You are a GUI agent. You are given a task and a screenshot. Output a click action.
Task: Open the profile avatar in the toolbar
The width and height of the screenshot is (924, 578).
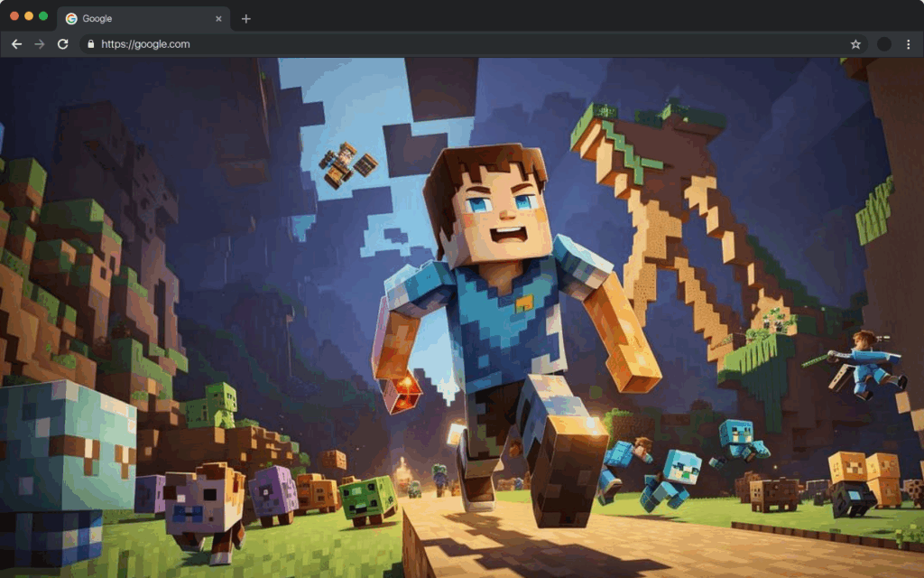click(884, 44)
